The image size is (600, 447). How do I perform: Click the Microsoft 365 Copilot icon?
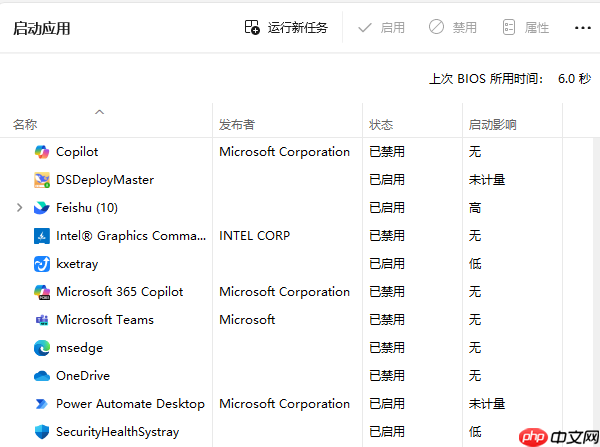[x=42, y=292]
